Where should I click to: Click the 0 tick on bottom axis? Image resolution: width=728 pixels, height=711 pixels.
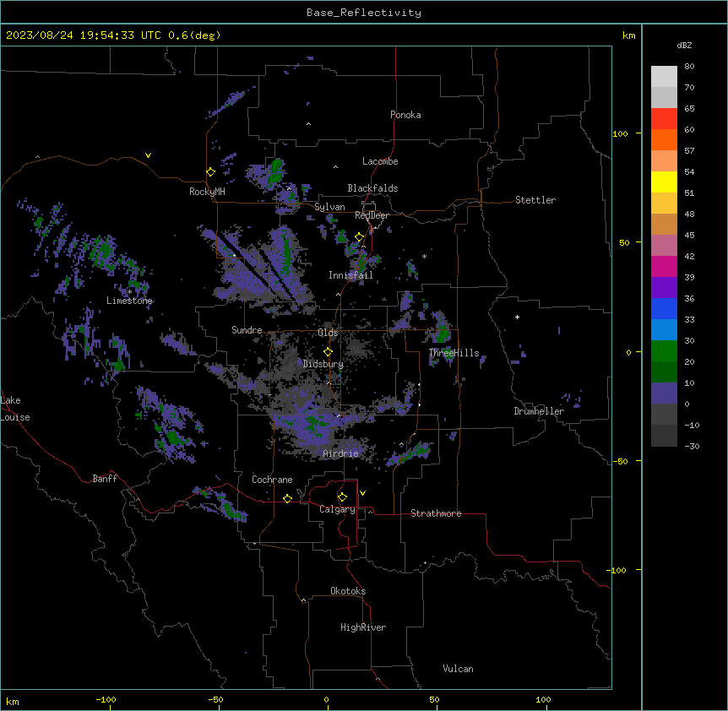[x=326, y=700]
